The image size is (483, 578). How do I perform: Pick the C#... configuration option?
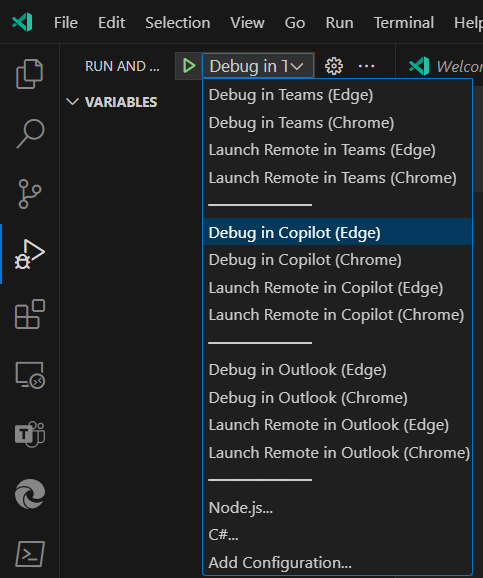337,535
